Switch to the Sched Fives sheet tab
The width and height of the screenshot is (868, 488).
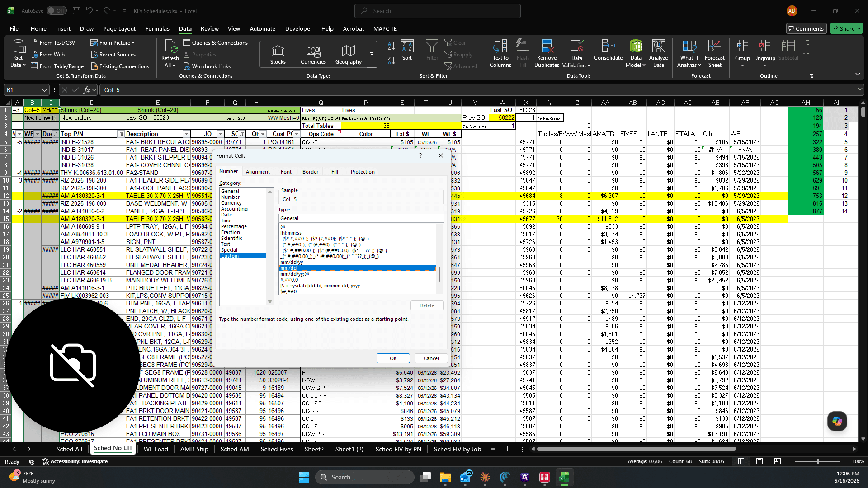[x=277, y=449]
